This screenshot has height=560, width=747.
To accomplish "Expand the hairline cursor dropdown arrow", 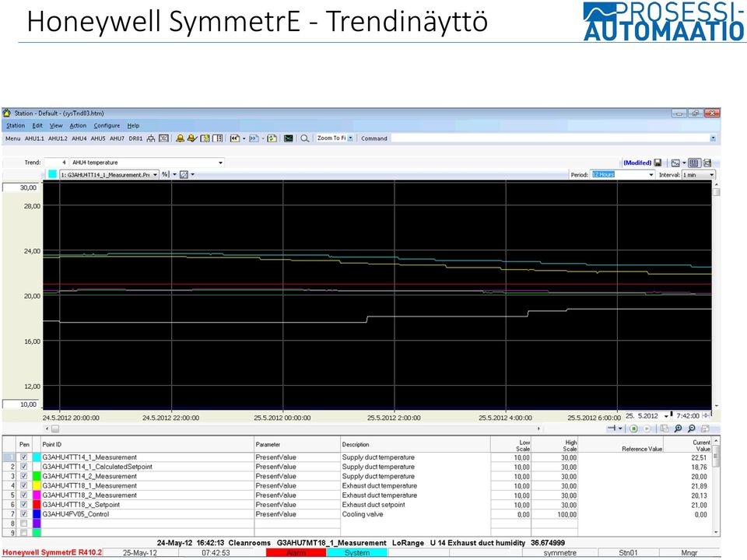I will coord(620,429).
